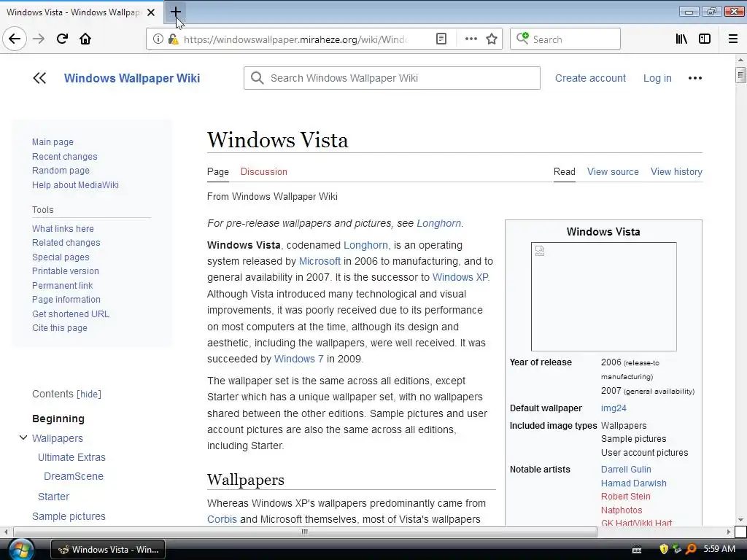Viewport: 747px width, 560px height.
Task: Open Printable version
Action: [x=66, y=271]
